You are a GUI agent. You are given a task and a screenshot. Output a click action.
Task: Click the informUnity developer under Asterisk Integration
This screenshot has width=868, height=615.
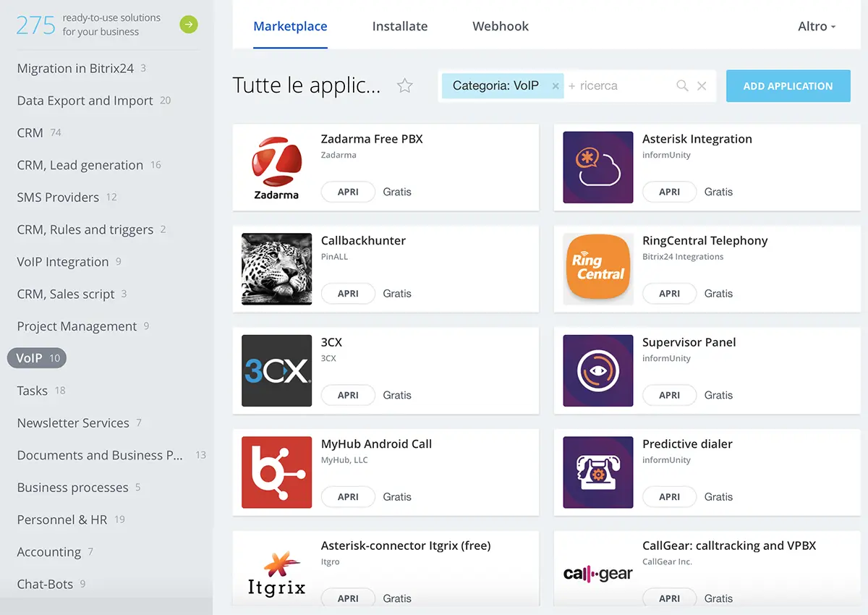click(x=666, y=155)
